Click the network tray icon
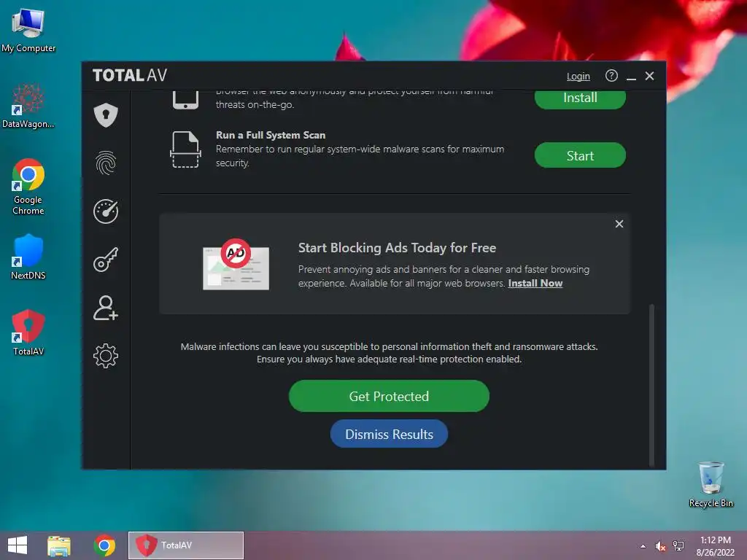This screenshot has height=560, width=747. pos(678,546)
